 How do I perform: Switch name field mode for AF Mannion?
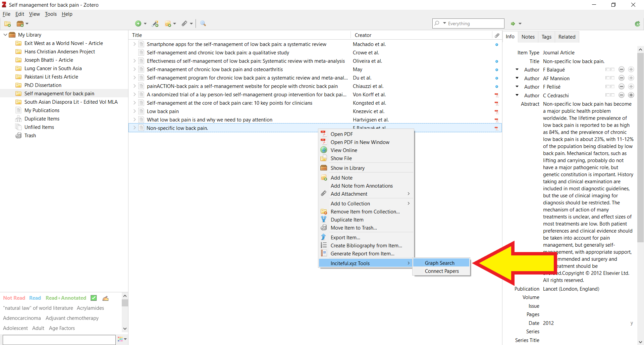tap(610, 78)
